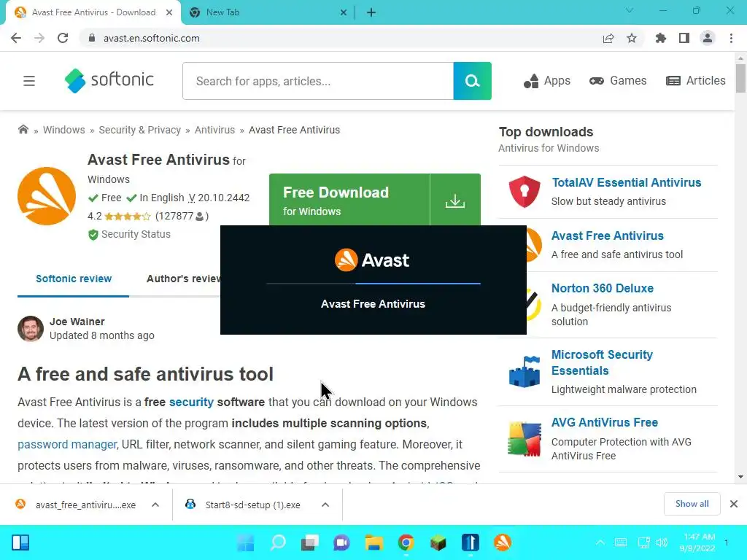Open the Games menu item

[618, 81]
